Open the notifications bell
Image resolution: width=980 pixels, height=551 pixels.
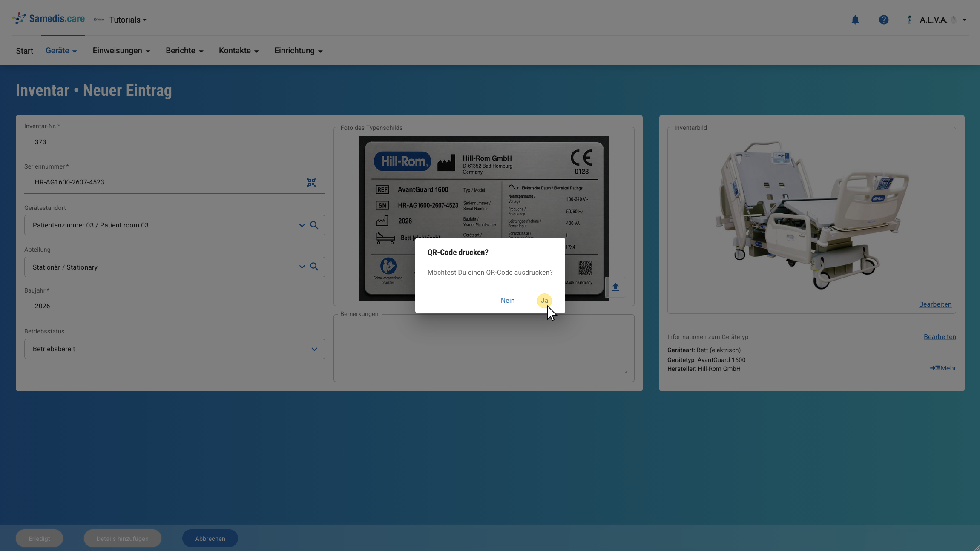855,20
